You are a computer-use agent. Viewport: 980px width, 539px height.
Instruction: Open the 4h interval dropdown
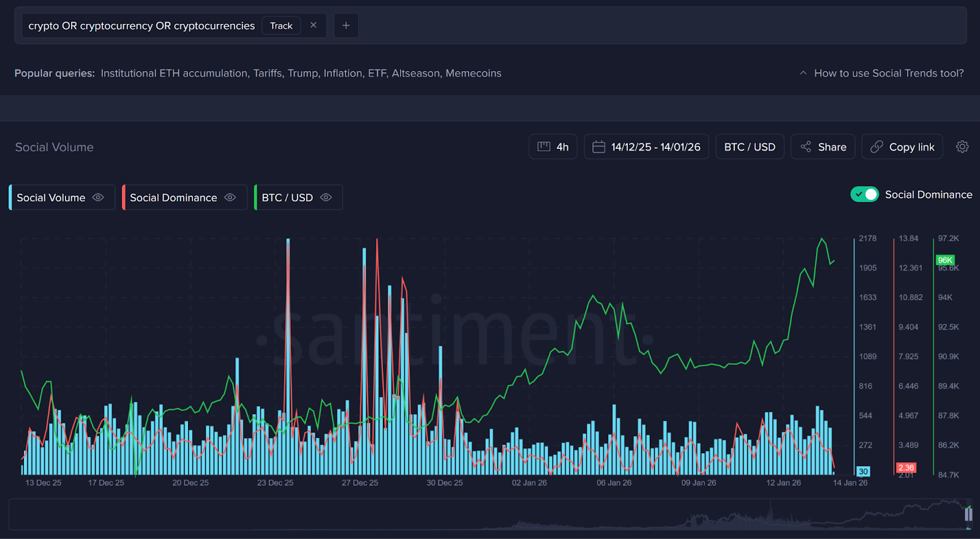[x=553, y=147]
